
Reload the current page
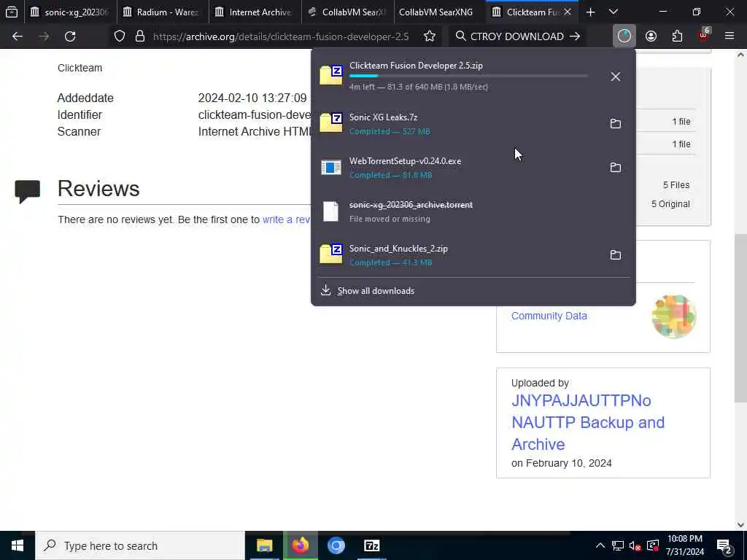pyautogui.click(x=70, y=36)
